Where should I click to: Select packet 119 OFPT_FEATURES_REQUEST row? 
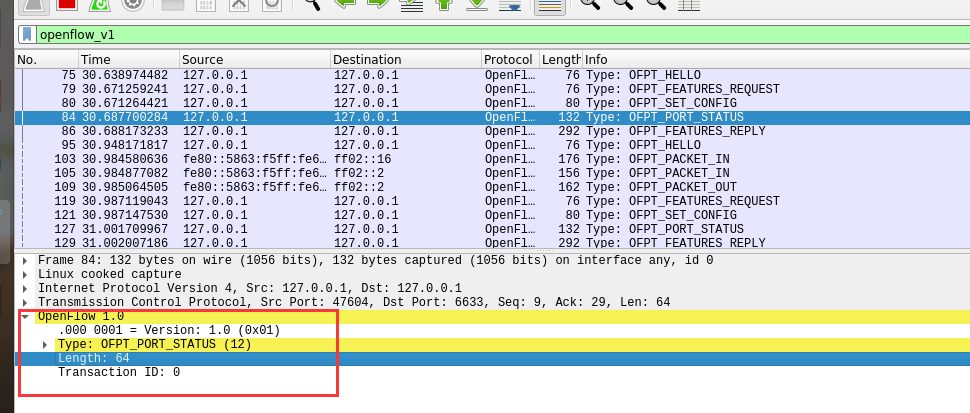[x=492, y=201]
